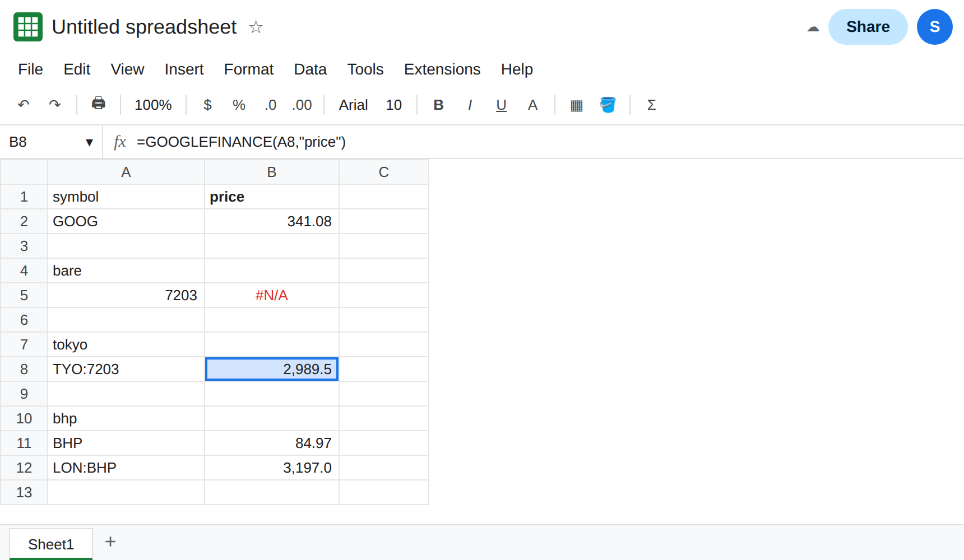Screen dimensions: 964x560
Task: Open the zoom 100% dropdown
Action: 153,105
